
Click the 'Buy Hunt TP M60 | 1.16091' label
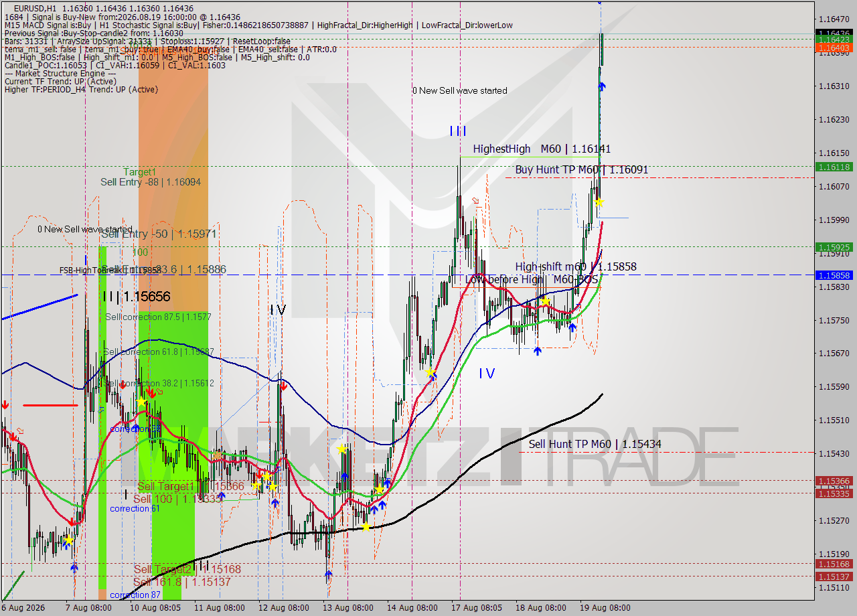(x=582, y=170)
